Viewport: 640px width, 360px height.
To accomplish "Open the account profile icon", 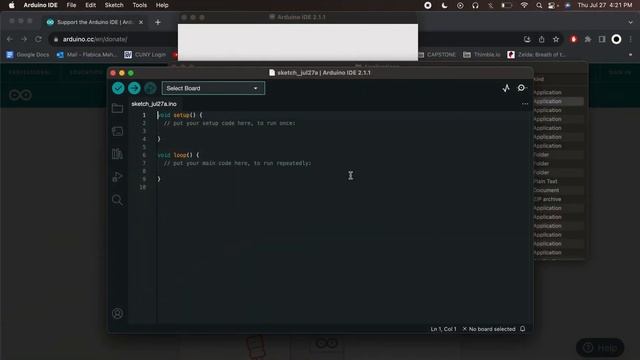I will click(x=118, y=313).
